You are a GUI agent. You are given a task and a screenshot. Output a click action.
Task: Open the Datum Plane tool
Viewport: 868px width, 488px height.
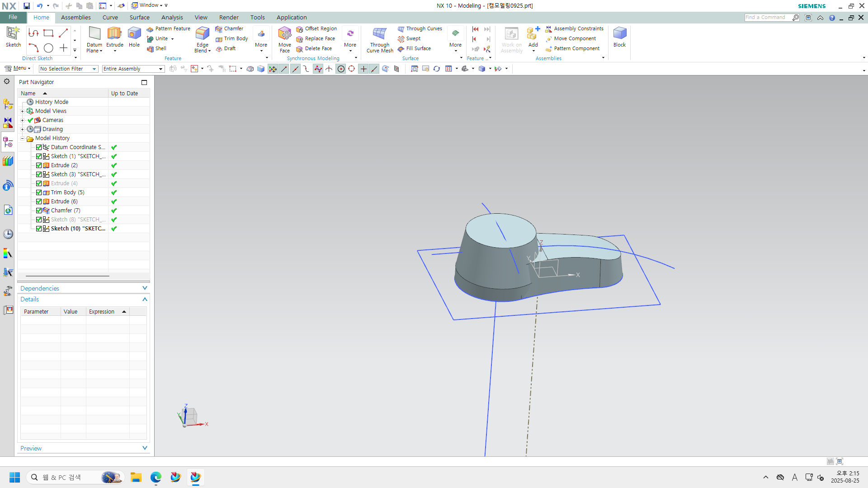tap(94, 34)
